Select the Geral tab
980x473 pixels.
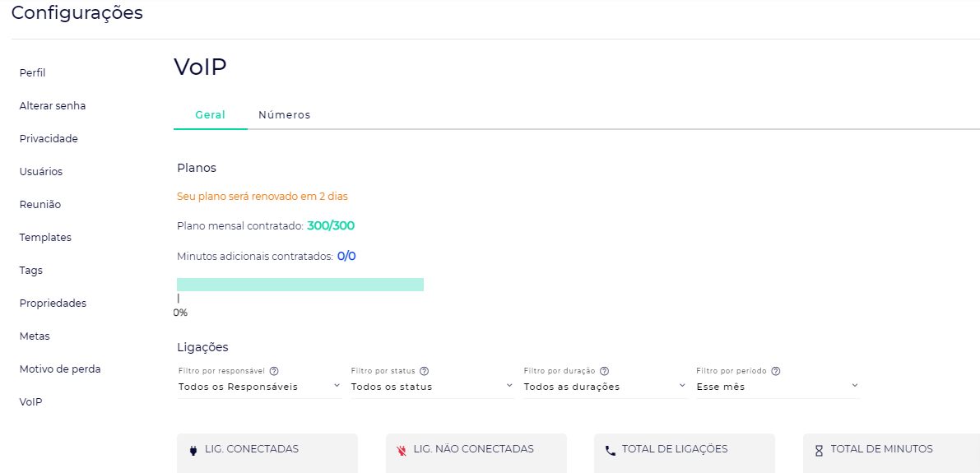pos(210,115)
